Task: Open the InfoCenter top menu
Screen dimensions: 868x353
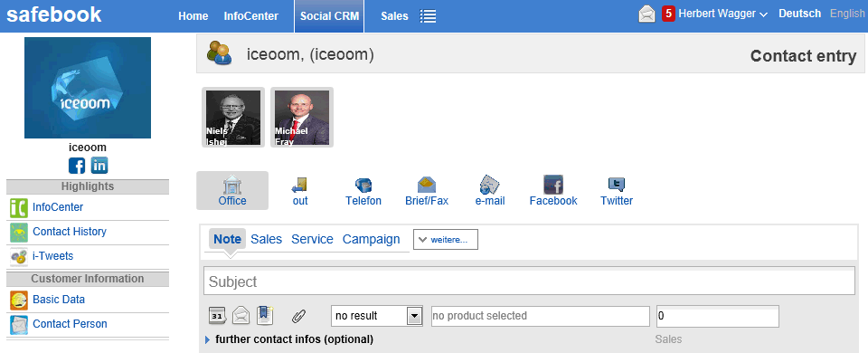Action: click(250, 16)
